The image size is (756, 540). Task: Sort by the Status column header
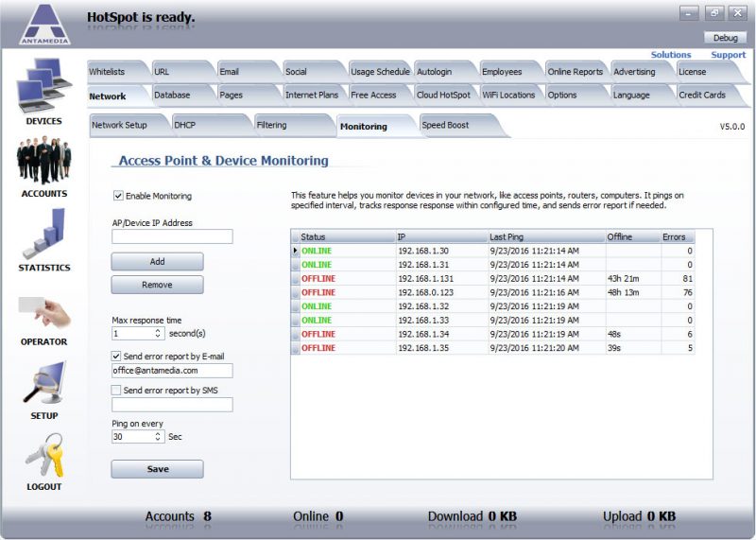[x=347, y=237]
